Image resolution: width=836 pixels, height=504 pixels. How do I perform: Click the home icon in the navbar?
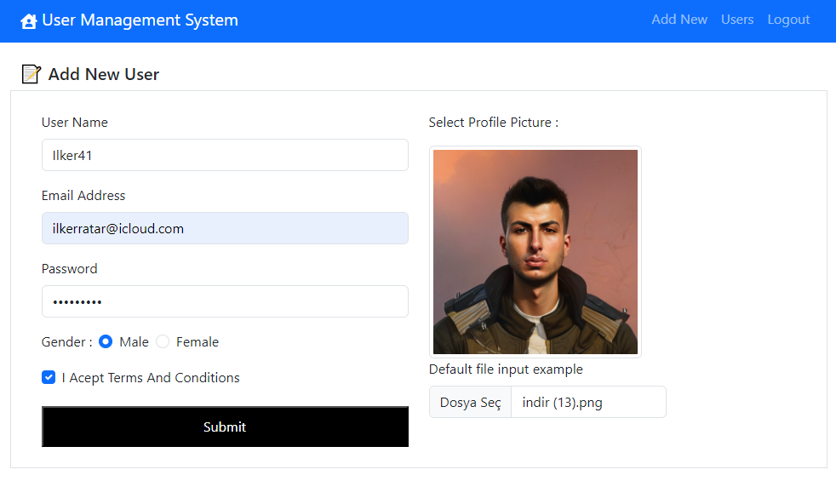click(x=28, y=20)
